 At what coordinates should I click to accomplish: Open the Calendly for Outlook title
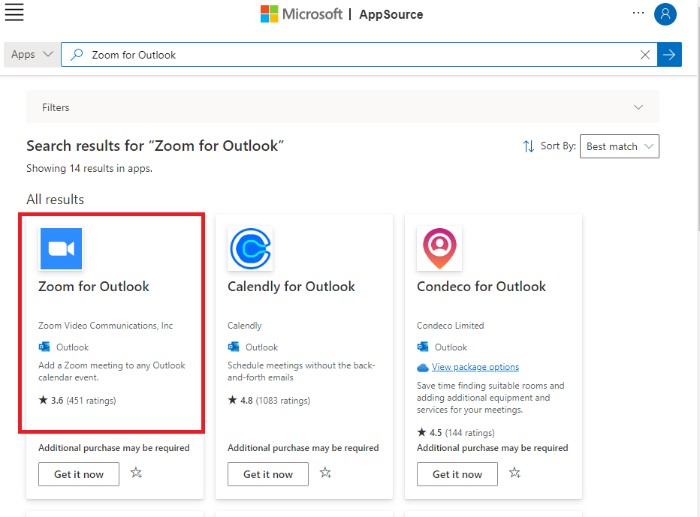click(x=291, y=286)
